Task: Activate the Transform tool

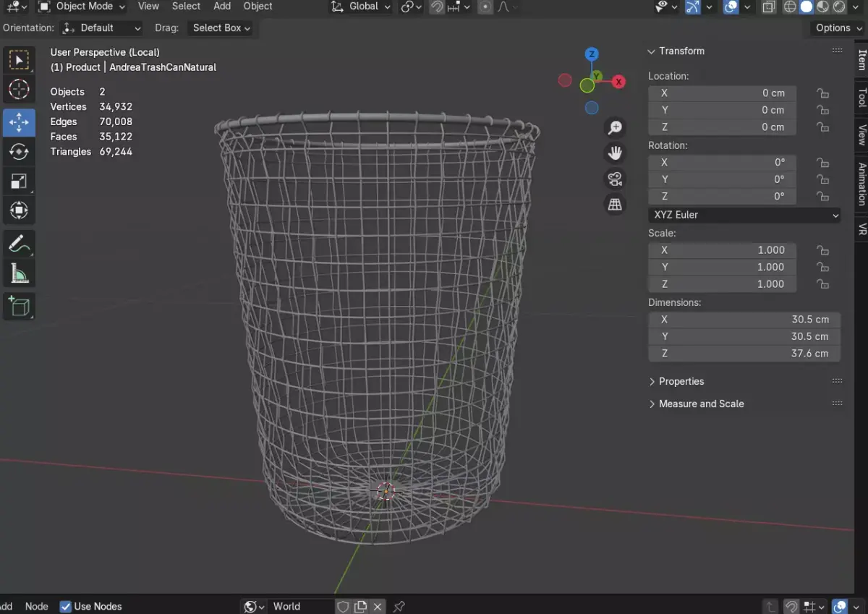Action: pos(19,211)
